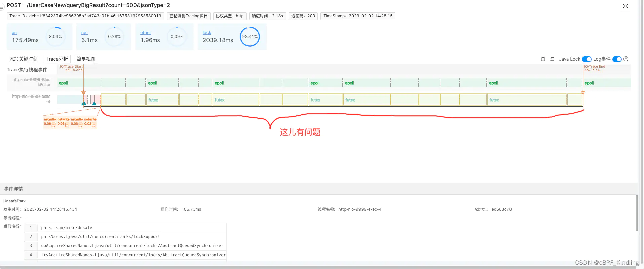Click the star marker at IO/Trace End
Viewport: 644px width, 269px height.
583,92
